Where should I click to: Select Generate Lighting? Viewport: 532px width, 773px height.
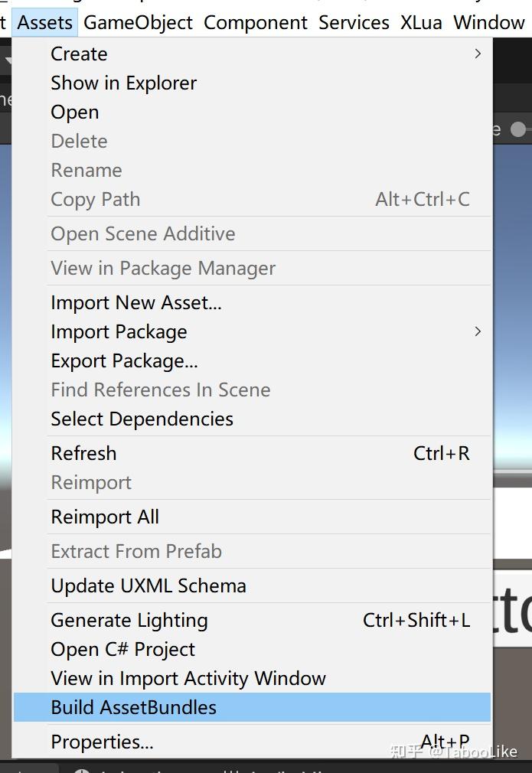[129, 620]
